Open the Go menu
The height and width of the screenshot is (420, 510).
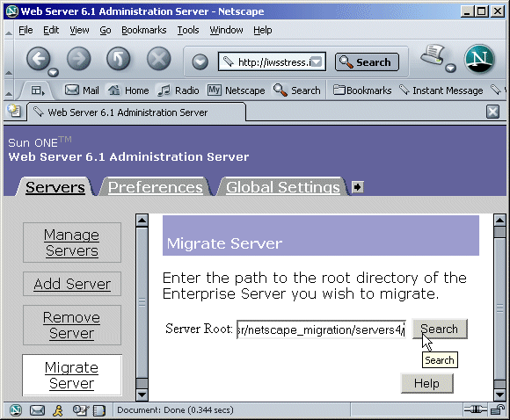(x=105, y=30)
